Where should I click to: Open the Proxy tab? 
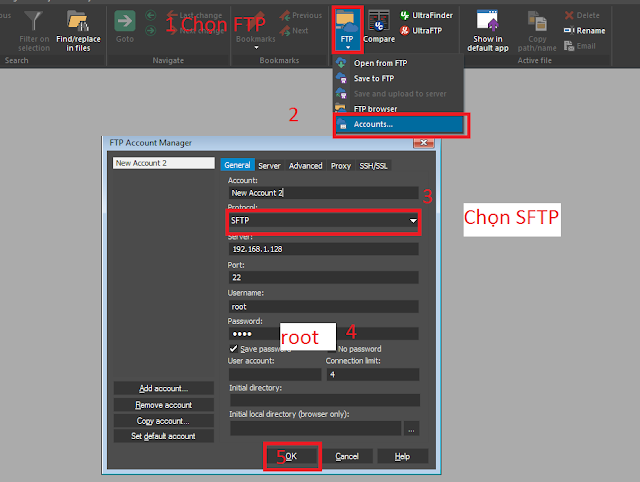[340, 166]
